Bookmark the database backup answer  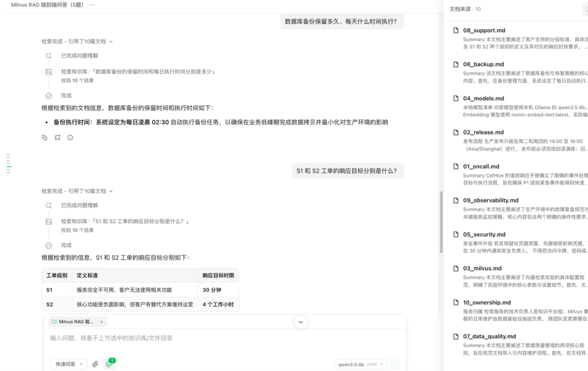pyautogui.click(x=57, y=138)
